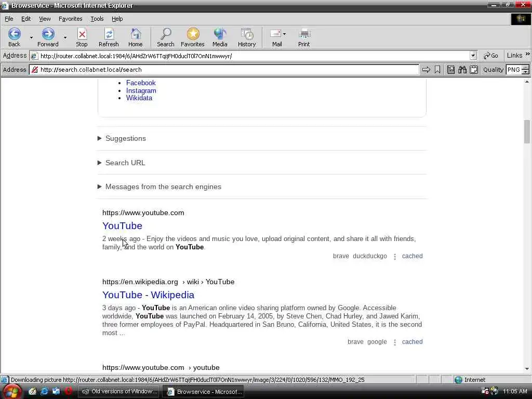
Task: Click the scrollbar up arrow
Action: coord(527,82)
